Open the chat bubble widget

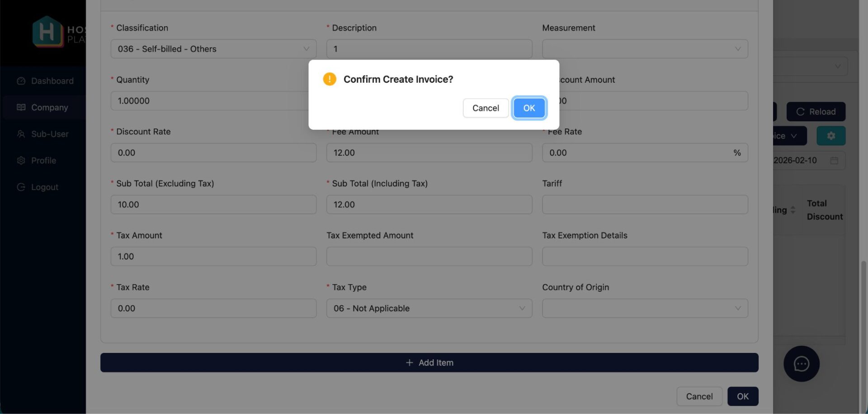click(x=801, y=364)
